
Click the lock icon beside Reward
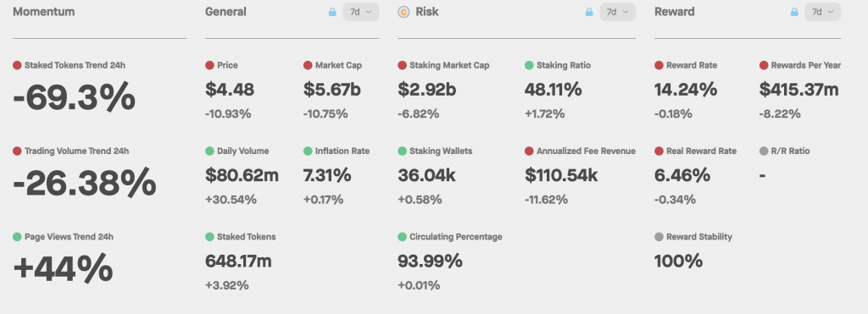(x=794, y=12)
